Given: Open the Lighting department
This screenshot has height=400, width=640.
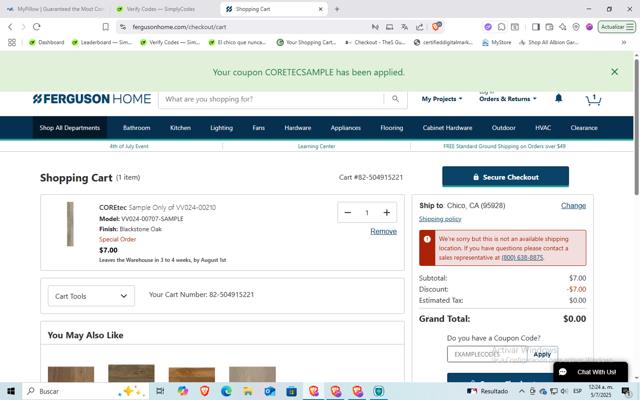Looking at the screenshot, I should 221,128.
